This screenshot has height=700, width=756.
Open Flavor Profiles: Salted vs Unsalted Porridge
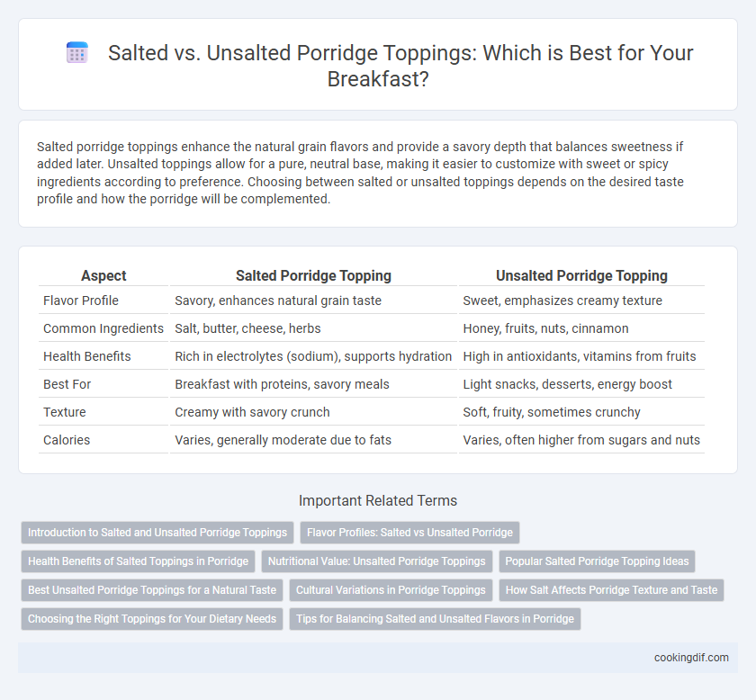tap(409, 533)
